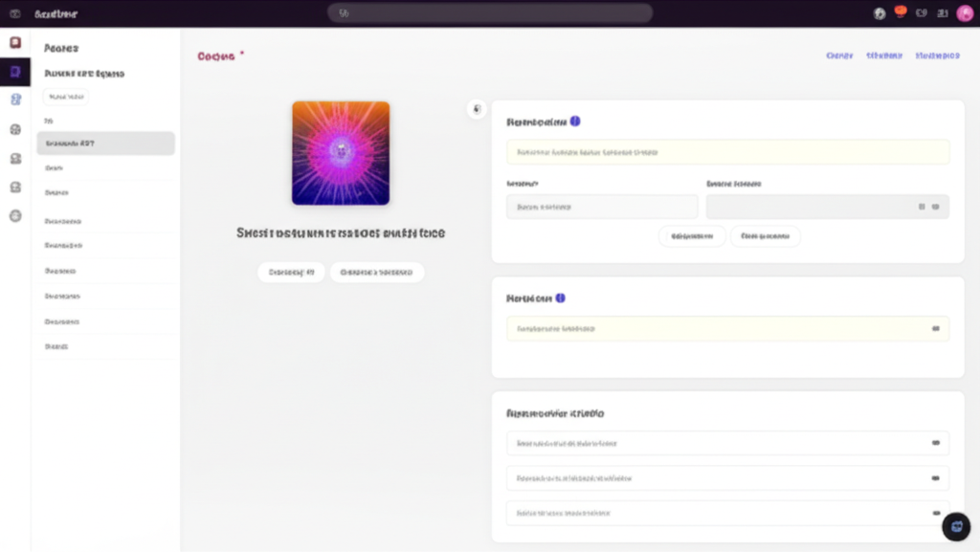The width and height of the screenshot is (980, 552).
Task: Open the yellow field with a trailing icon
Action: [727, 328]
